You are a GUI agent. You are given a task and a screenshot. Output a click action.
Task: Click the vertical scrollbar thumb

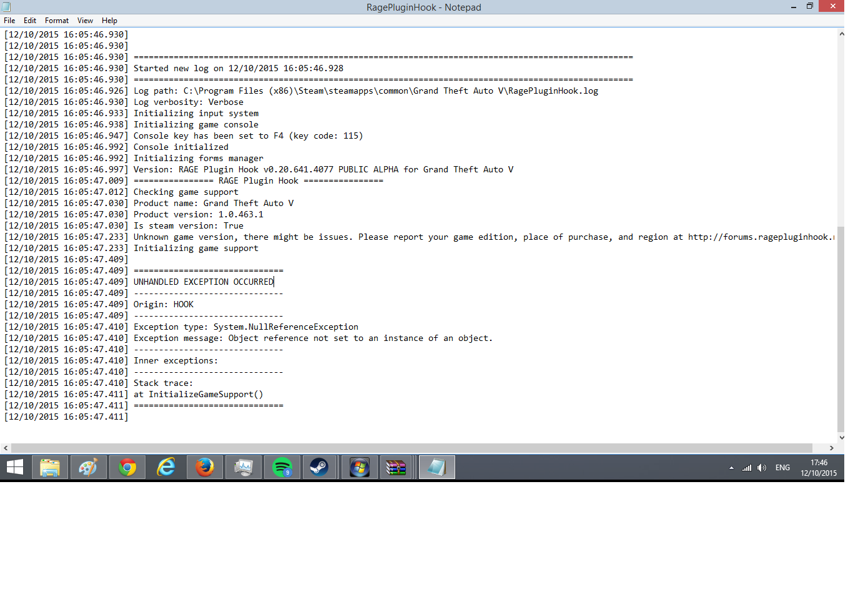[x=841, y=328]
